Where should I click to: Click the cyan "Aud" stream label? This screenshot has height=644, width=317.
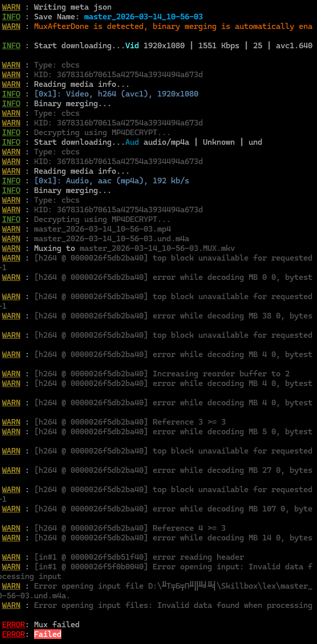pyautogui.click(x=132, y=142)
